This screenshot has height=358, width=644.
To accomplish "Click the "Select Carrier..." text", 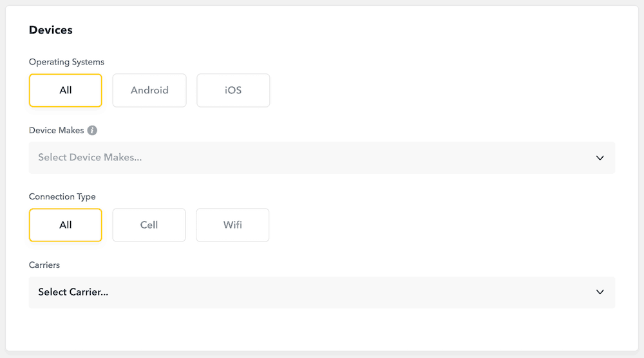I will [x=73, y=292].
